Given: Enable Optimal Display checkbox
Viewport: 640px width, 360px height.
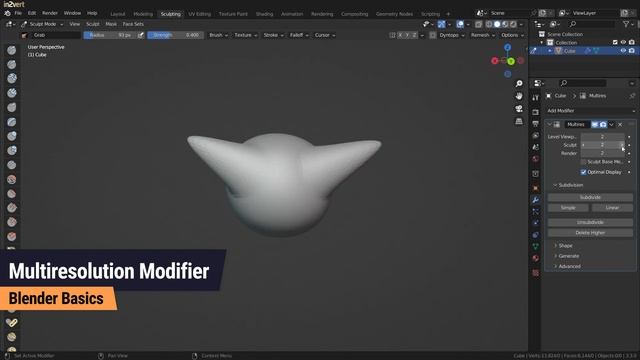Looking at the screenshot, I should (583, 172).
